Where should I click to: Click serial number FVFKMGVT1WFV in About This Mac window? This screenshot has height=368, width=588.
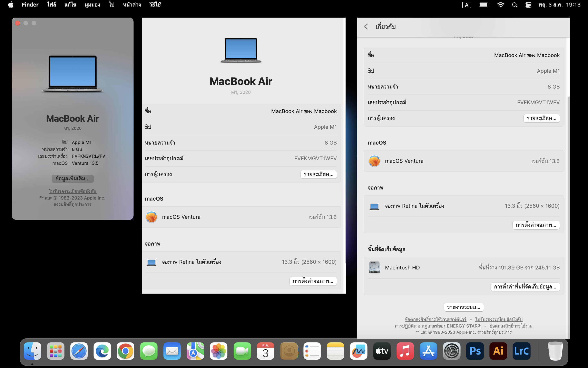click(88, 156)
